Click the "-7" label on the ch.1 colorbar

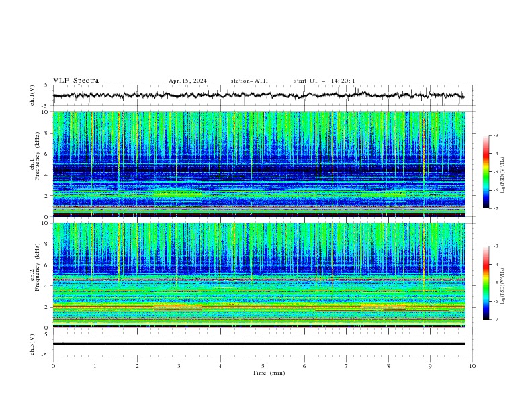[495, 208]
